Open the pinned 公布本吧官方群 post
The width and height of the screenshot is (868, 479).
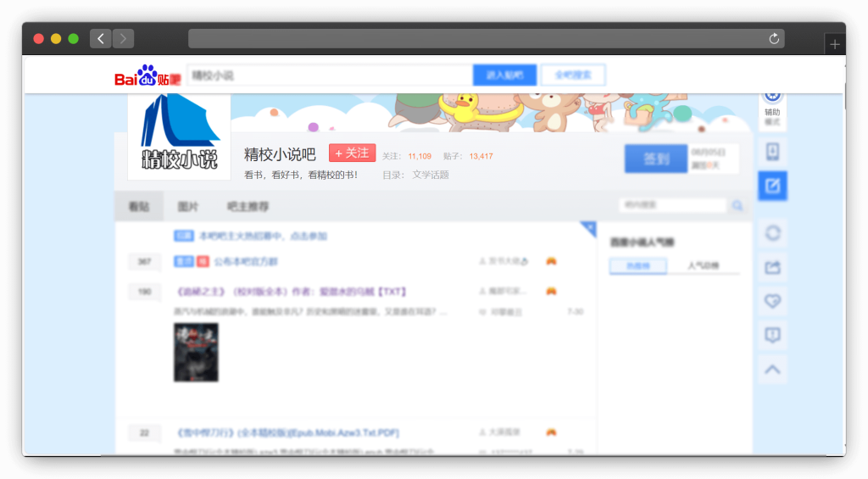pyautogui.click(x=246, y=261)
